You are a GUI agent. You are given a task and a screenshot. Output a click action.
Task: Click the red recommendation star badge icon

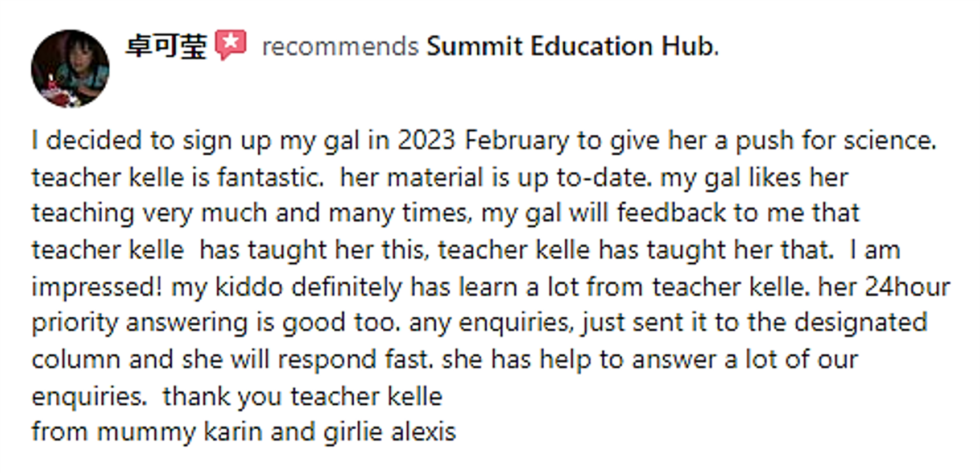[x=230, y=45]
